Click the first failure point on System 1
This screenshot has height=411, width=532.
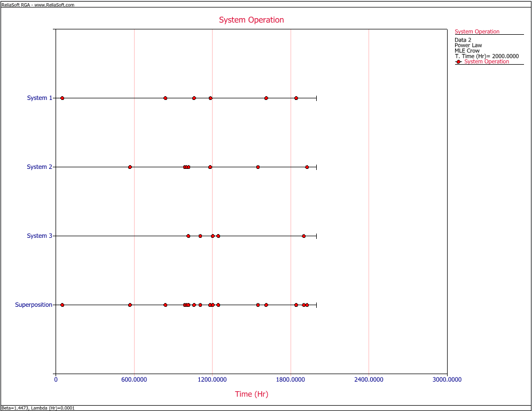(62, 98)
